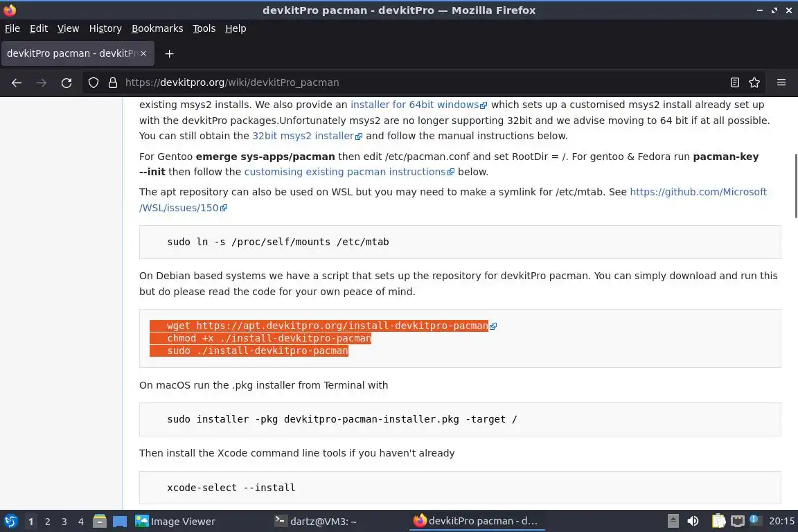Click the sudo ./install-devkitpro-pacman line
This screenshot has height=532, width=798.
(258, 351)
